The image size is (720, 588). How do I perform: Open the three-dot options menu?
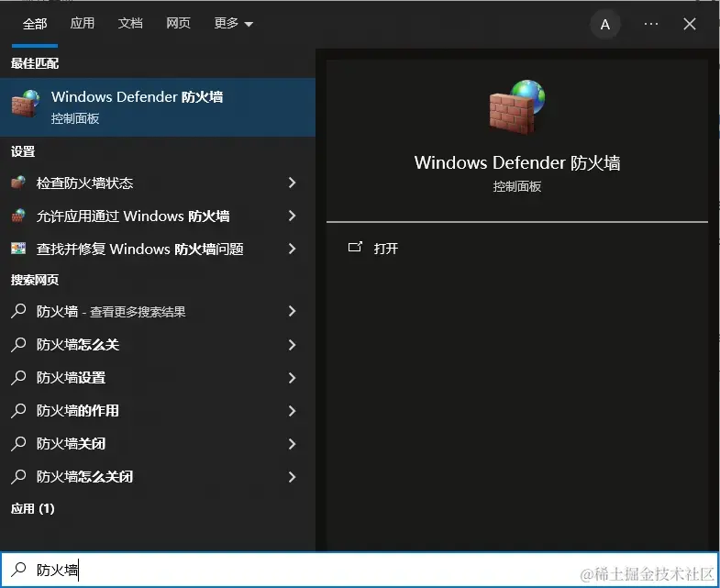pyautogui.click(x=651, y=24)
